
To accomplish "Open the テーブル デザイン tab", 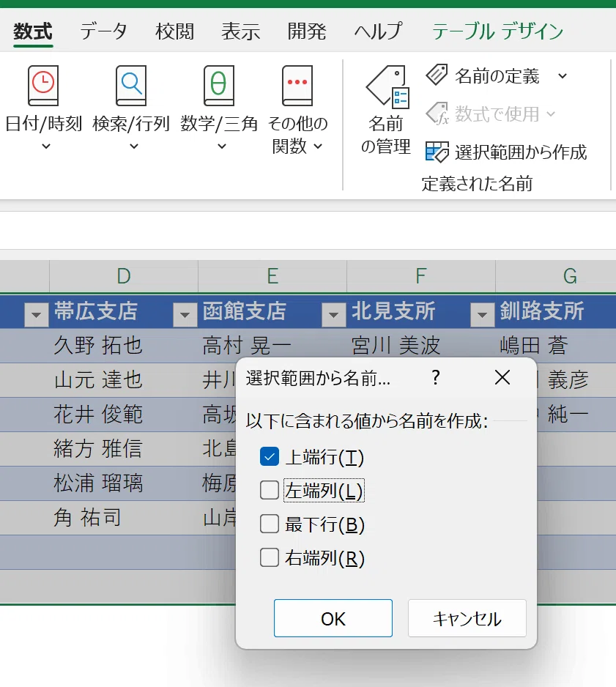I will 497,31.
